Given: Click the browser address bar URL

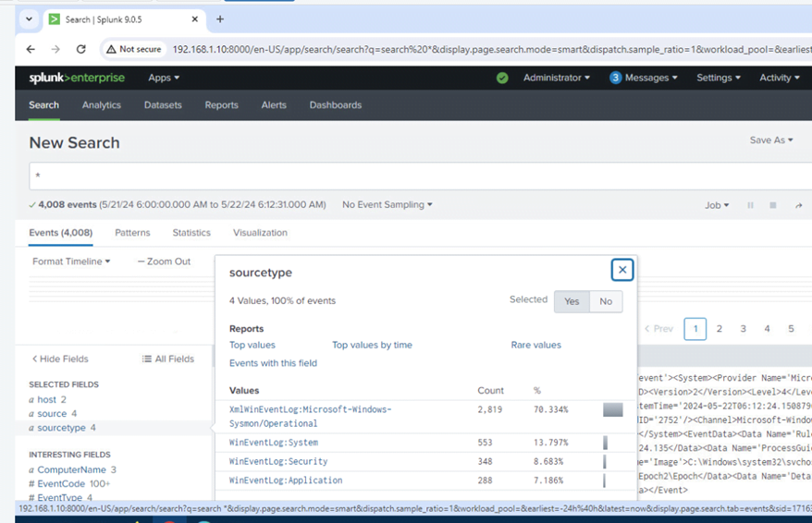Looking at the screenshot, I should [491, 49].
